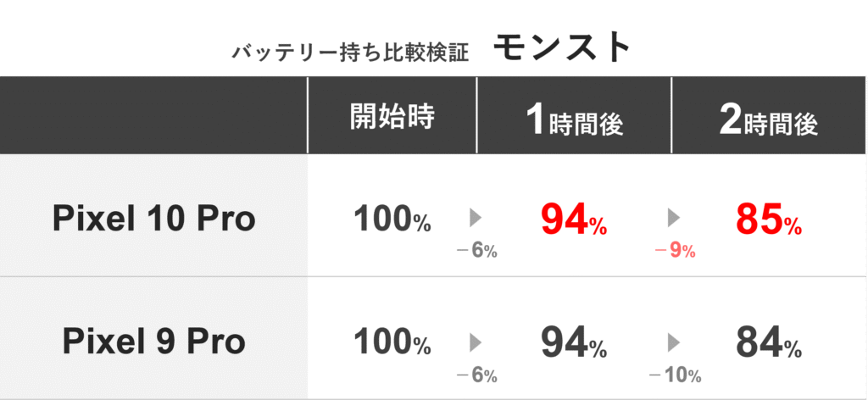Viewport: 868px width, 400px height.
Task: Click the red 85% value
Action: click(768, 219)
